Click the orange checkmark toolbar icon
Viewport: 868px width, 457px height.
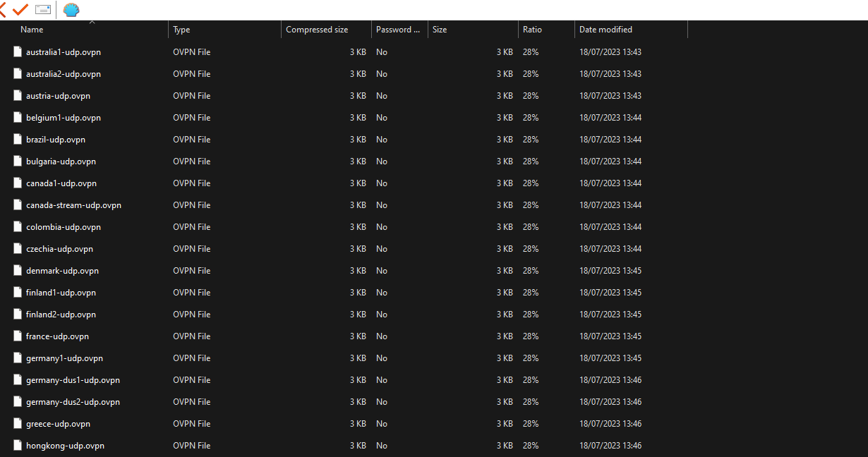tap(19, 10)
